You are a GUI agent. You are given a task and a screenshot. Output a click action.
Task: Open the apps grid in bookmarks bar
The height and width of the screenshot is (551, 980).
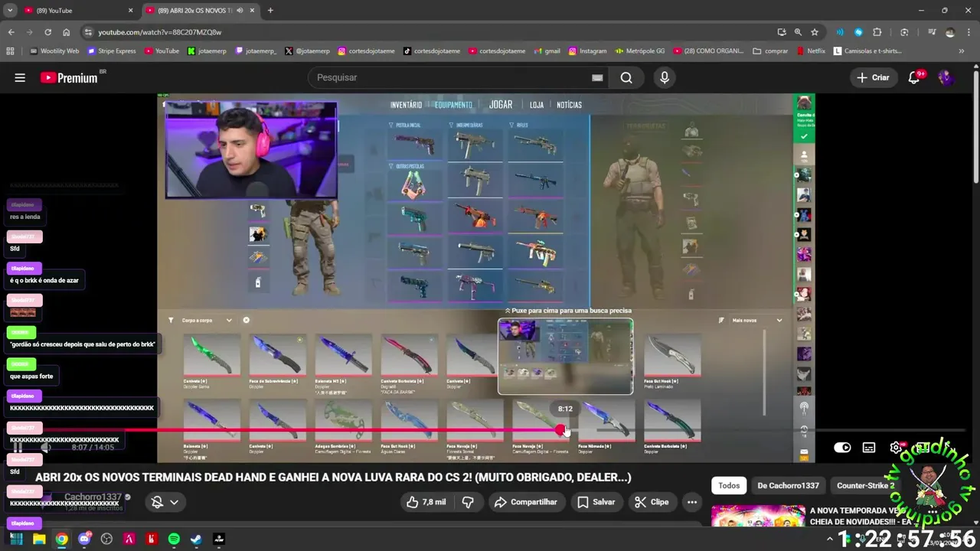10,51
